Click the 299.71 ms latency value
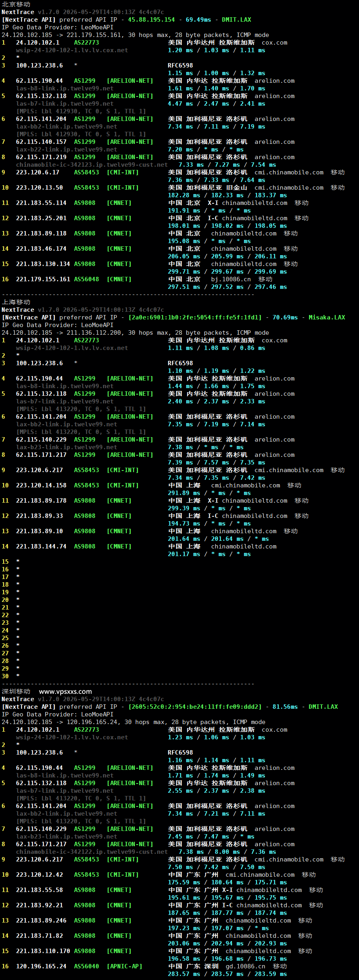 pyautogui.click(x=184, y=271)
